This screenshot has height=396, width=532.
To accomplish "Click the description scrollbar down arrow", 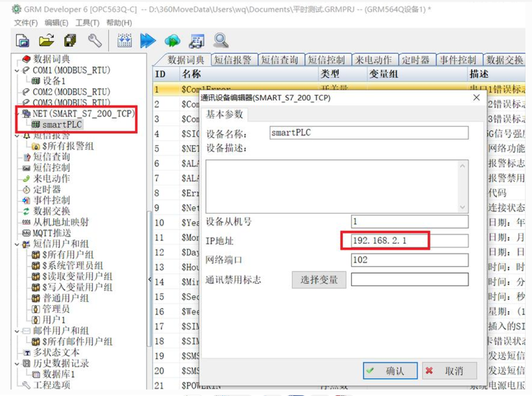I will 462,207.
